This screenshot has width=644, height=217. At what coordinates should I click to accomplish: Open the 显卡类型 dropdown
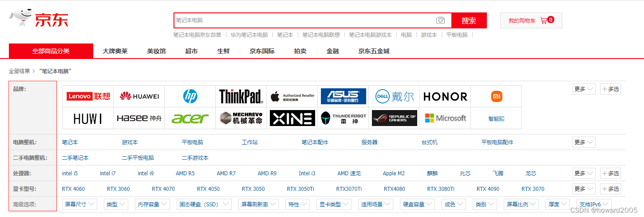click(334, 204)
